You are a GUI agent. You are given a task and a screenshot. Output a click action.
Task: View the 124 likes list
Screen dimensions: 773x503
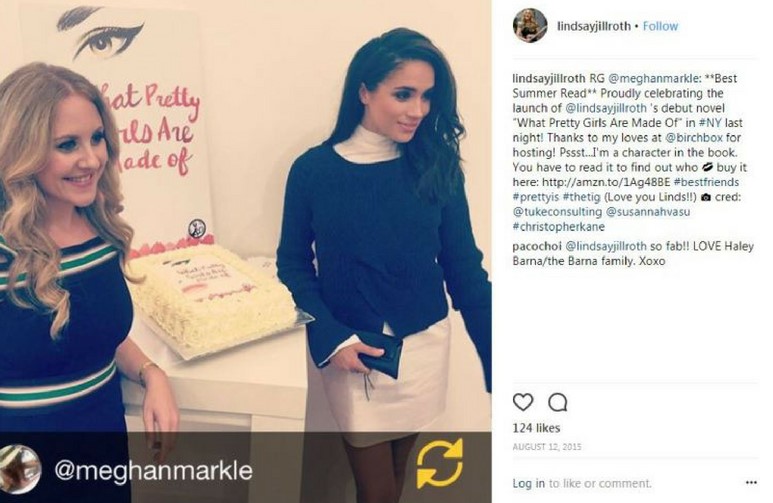pyautogui.click(x=536, y=428)
